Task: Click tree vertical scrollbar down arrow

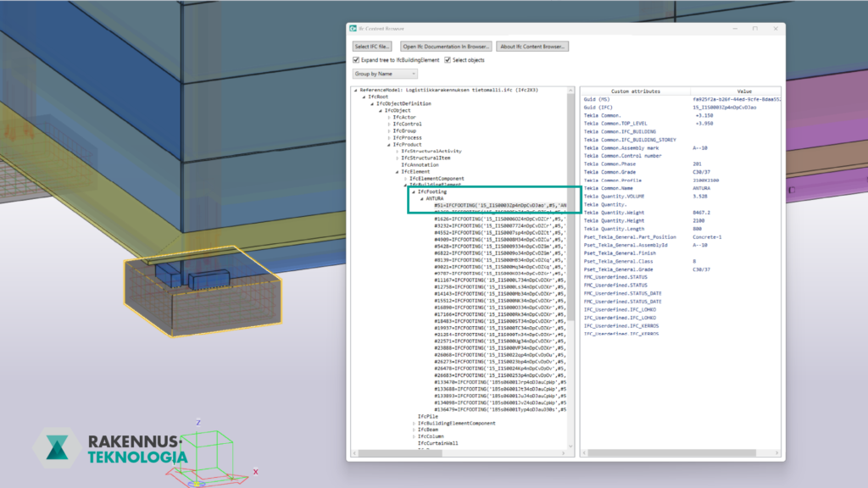Action: (x=572, y=448)
